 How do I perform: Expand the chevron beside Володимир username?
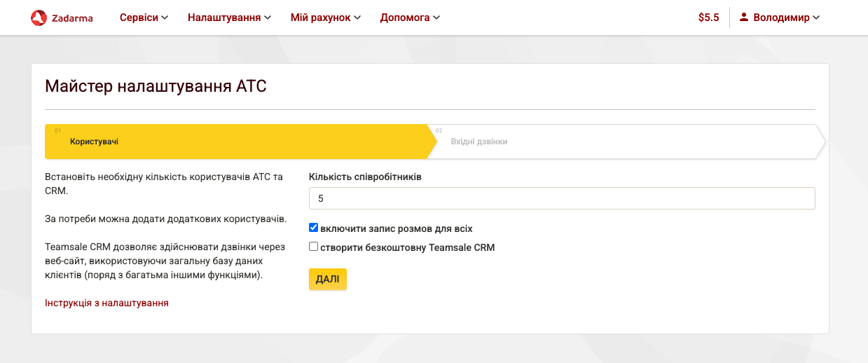click(816, 18)
